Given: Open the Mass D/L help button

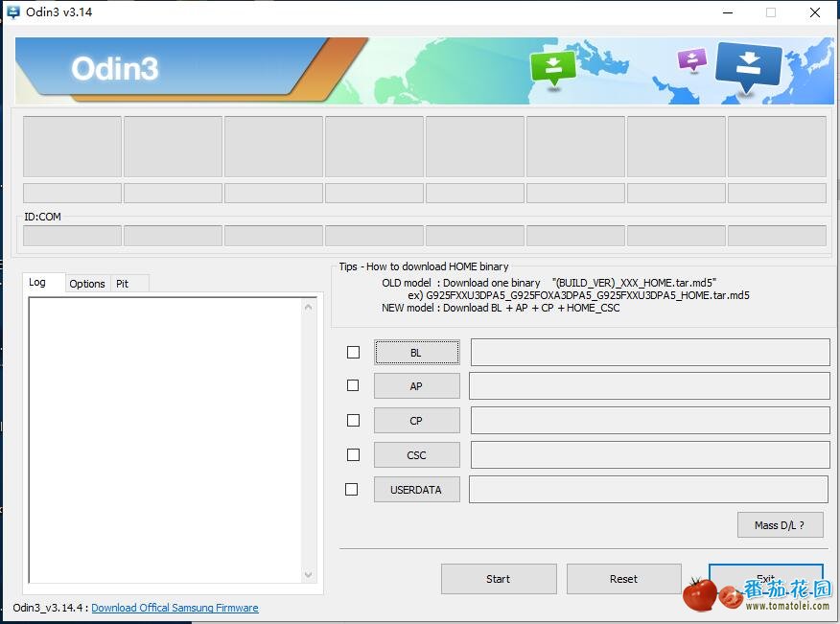Looking at the screenshot, I should pos(780,525).
